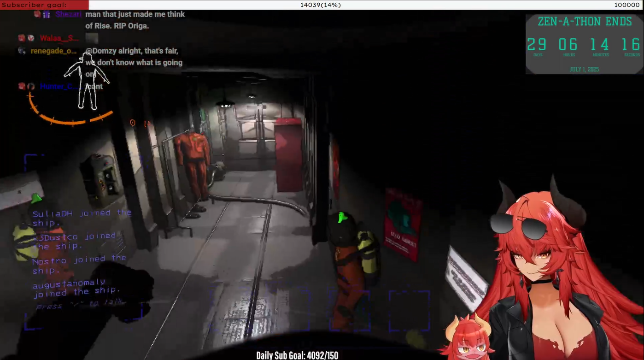Click the red subscriber badge beside Walaa__S
The image size is (644, 360).
(22, 38)
